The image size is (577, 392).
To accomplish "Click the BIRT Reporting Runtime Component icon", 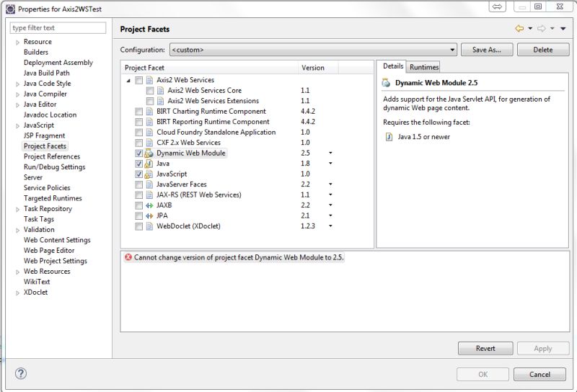I will click(149, 121).
